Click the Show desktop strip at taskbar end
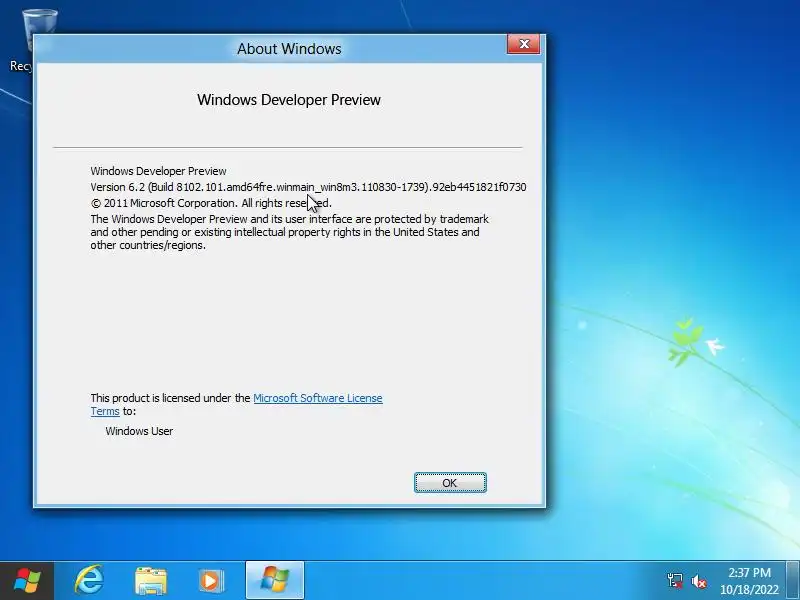The image size is (800, 600). (793, 581)
